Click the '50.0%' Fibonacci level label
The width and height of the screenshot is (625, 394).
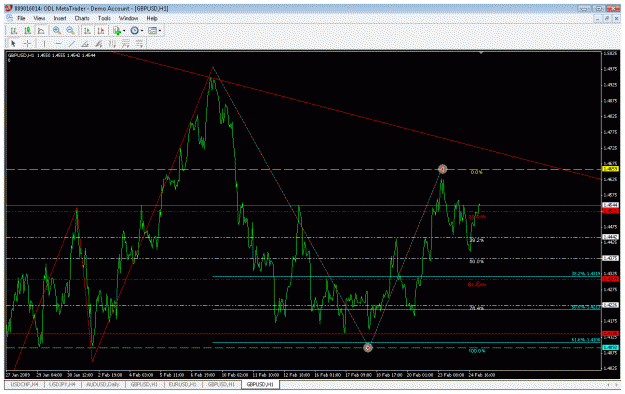point(476,262)
